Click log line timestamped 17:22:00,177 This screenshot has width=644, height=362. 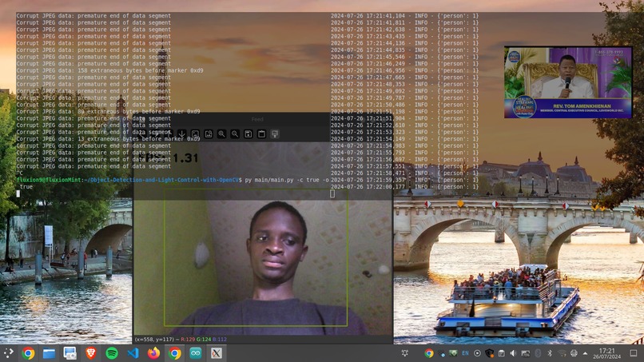404,186
